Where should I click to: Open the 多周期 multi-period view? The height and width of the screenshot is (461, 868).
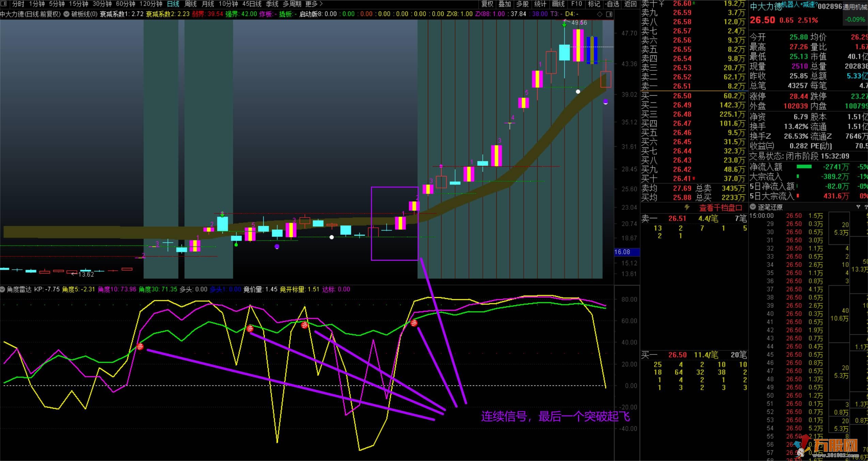[292, 4]
